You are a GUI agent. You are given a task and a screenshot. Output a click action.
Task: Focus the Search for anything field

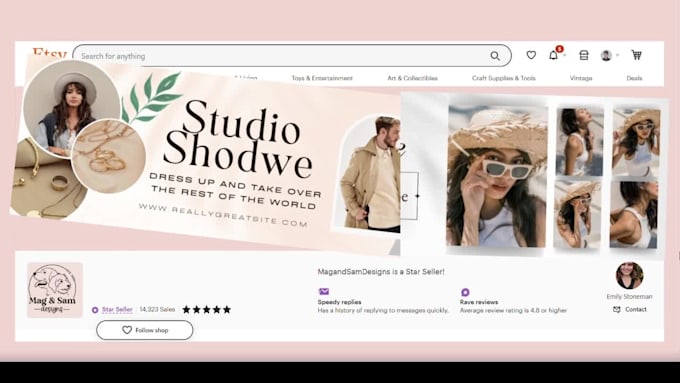(x=291, y=56)
